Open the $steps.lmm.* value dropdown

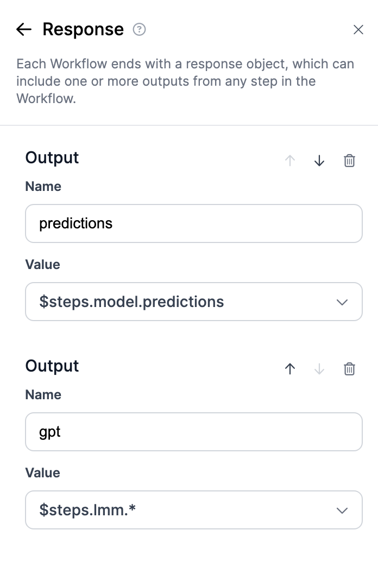click(185, 510)
